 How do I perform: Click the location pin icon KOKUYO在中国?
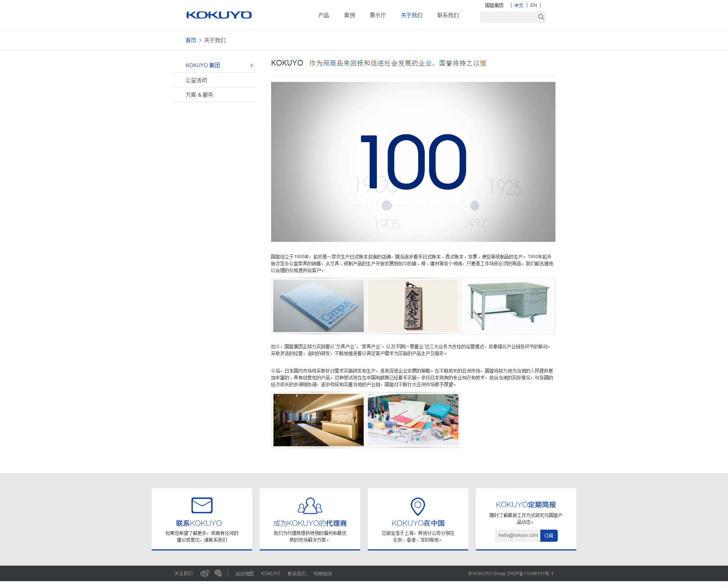[418, 506]
